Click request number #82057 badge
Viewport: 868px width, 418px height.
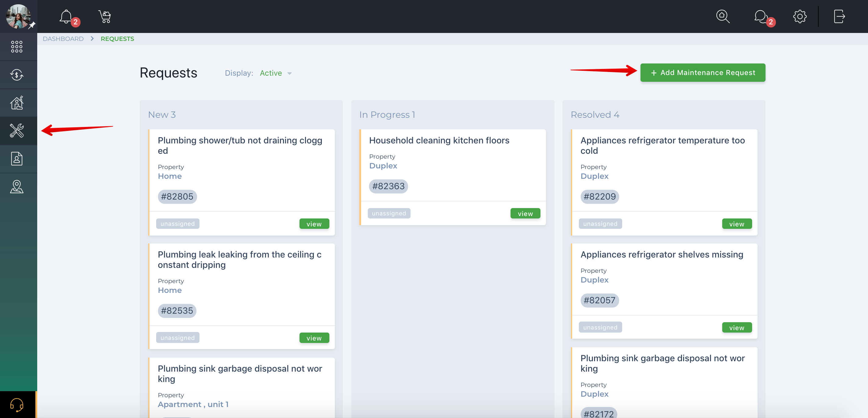(x=599, y=300)
